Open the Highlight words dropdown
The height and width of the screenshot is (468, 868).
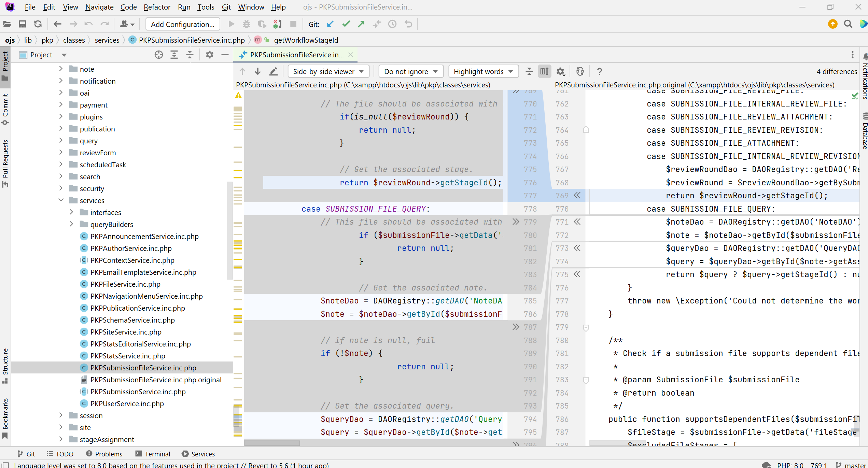[x=483, y=72]
